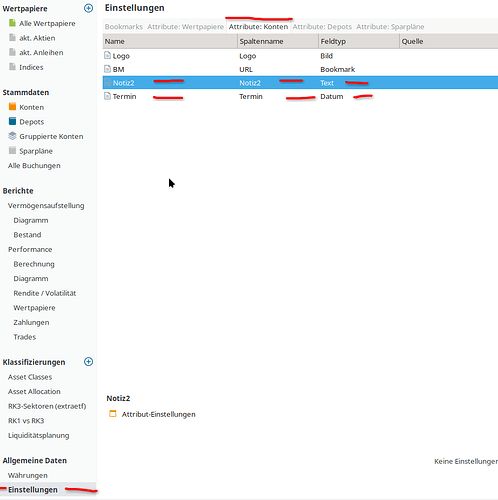This screenshot has height=500, width=498.
Task: Open Wertpapiere under Performance
Action: [x=34, y=308]
